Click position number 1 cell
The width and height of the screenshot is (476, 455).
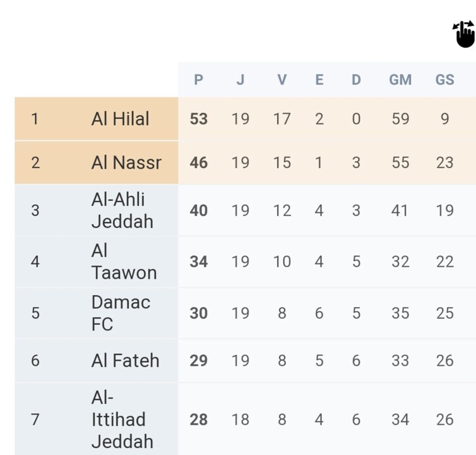tap(35, 119)
